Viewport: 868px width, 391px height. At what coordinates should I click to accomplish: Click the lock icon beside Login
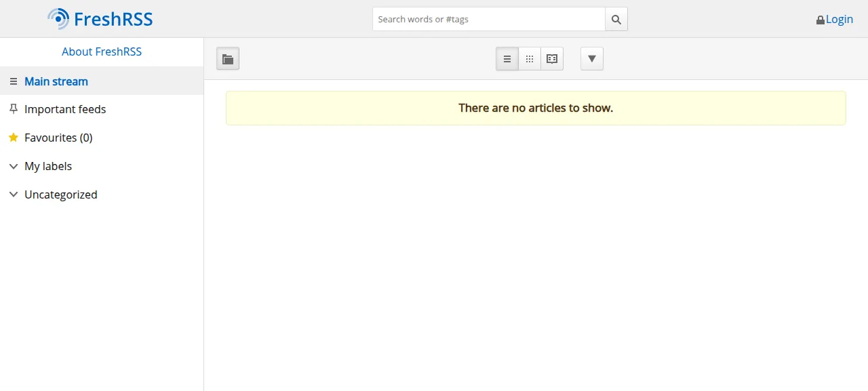tap(821, 20)
